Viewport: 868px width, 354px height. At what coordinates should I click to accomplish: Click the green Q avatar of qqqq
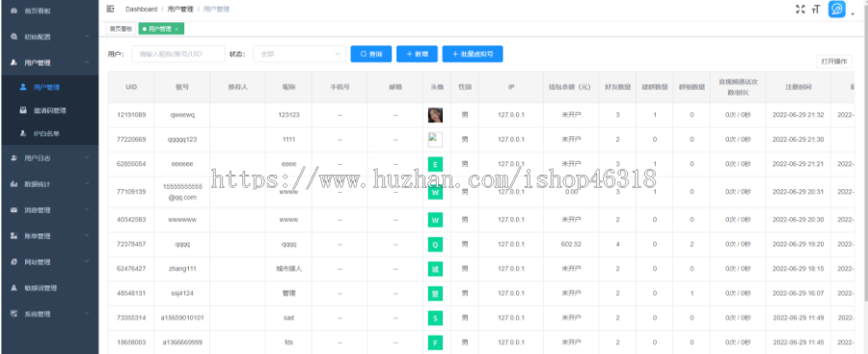tap(435, 244)
